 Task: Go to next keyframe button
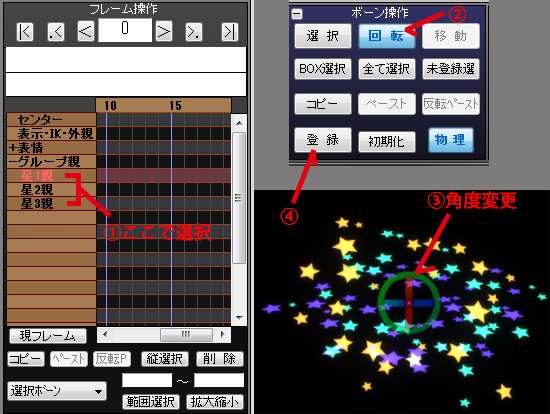point(194,32)
